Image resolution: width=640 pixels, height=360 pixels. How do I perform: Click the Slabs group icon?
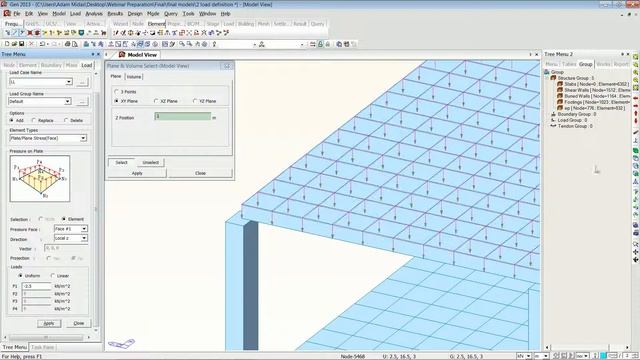tap(560, 84)
